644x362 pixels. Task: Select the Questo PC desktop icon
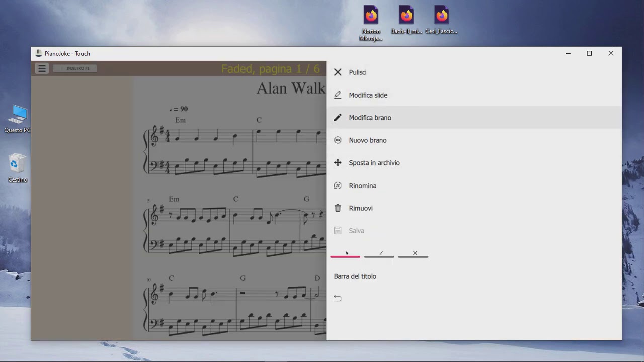point(18,119)
